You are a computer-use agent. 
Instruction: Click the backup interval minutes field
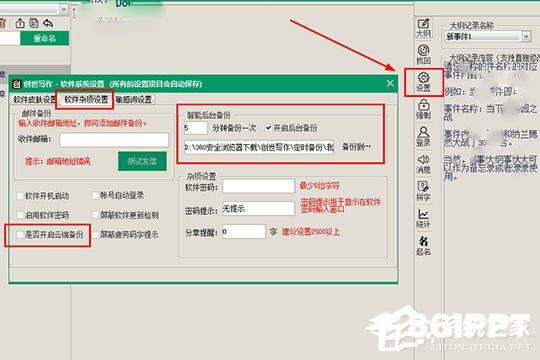coord(195,128)
